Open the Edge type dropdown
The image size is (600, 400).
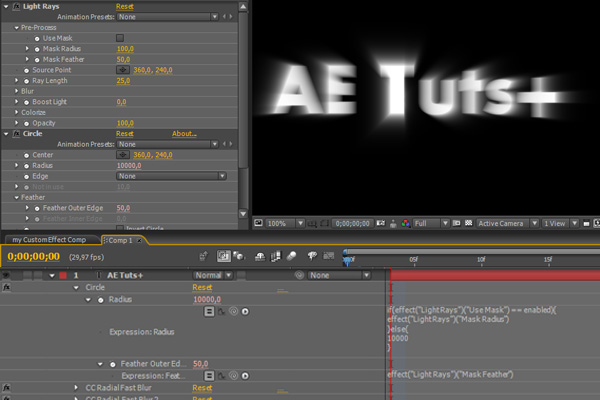(x=171, y=176)
